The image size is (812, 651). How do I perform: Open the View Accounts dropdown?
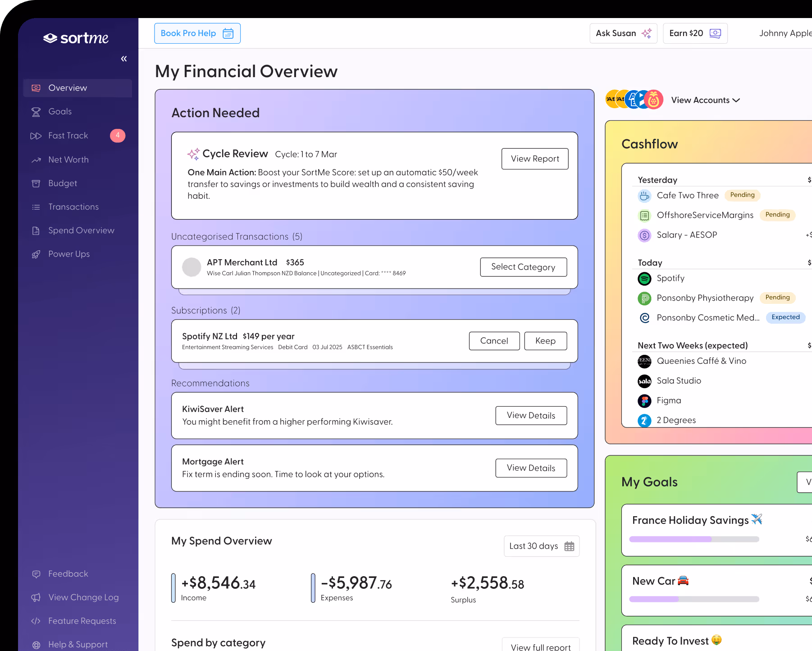(705, 100)
